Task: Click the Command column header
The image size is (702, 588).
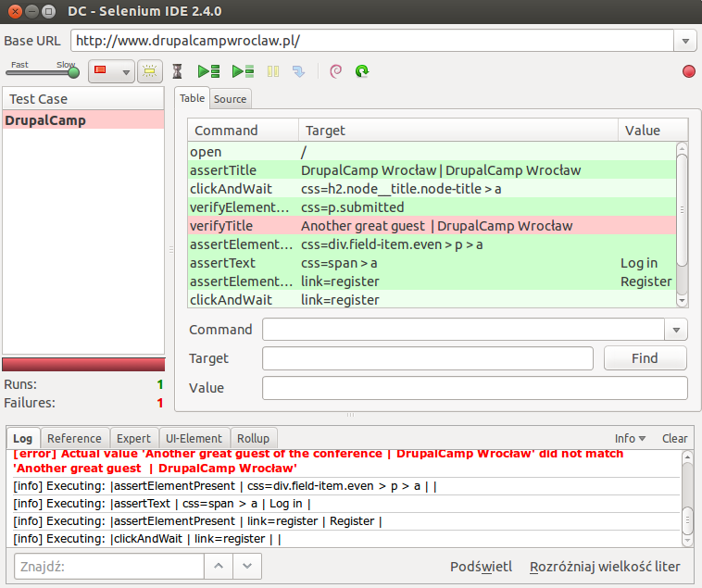Action: pyautogui.click(x=243, y=131)
